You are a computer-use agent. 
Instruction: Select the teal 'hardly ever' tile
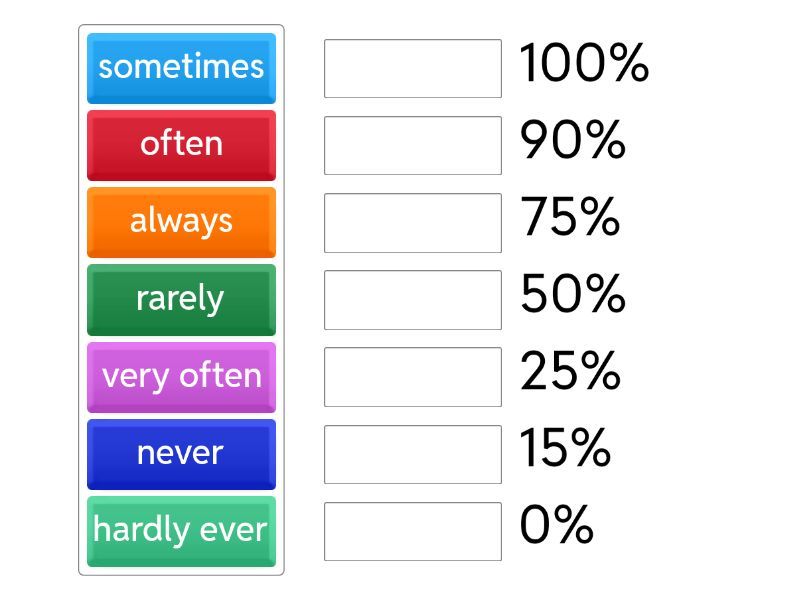181,531
